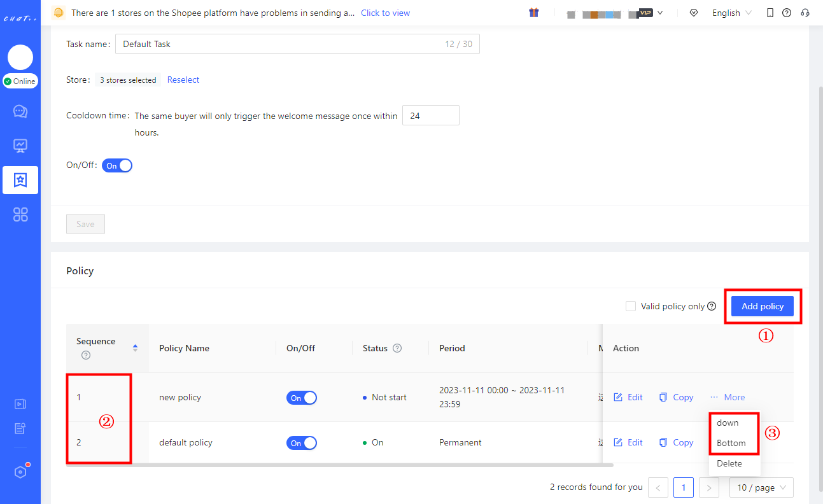Open the data dashboard sidebar icon
This screenshot has width=823, height=504.
[20, 146]
